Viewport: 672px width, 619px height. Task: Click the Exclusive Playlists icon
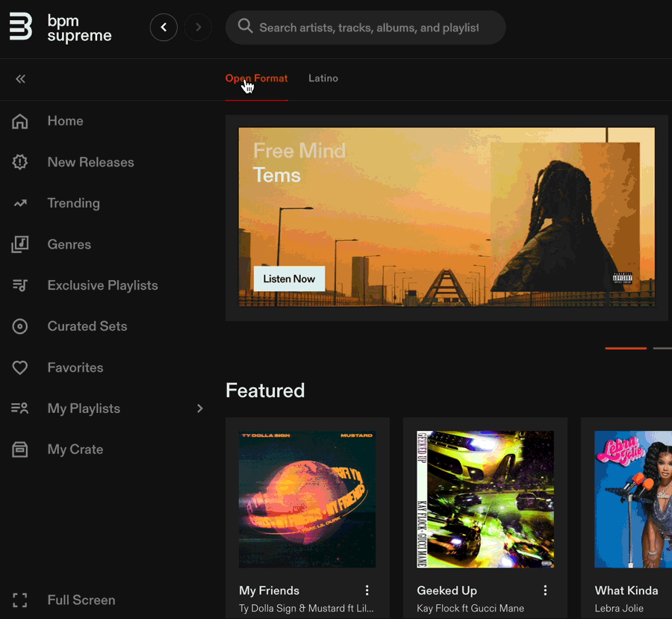tap(19, 285)
